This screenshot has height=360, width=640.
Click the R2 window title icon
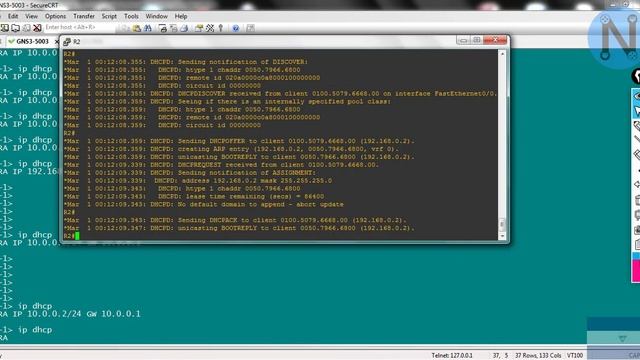tap(67, 42)
